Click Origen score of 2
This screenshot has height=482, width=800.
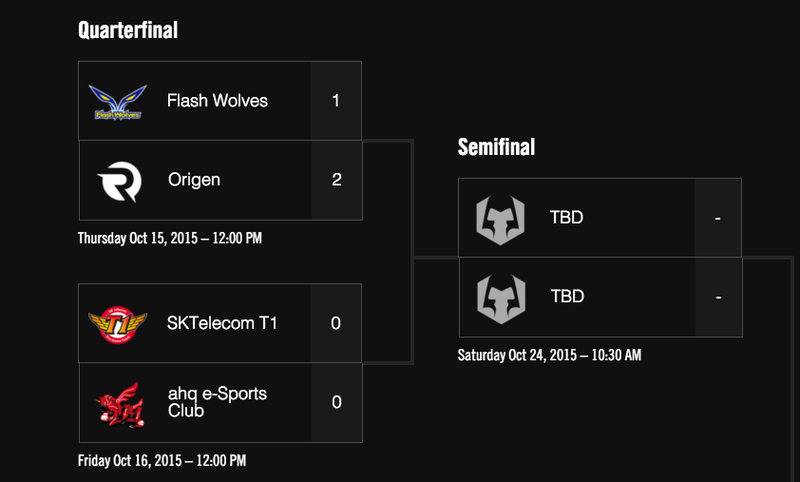pyautogui.click(x=337, y=180)
